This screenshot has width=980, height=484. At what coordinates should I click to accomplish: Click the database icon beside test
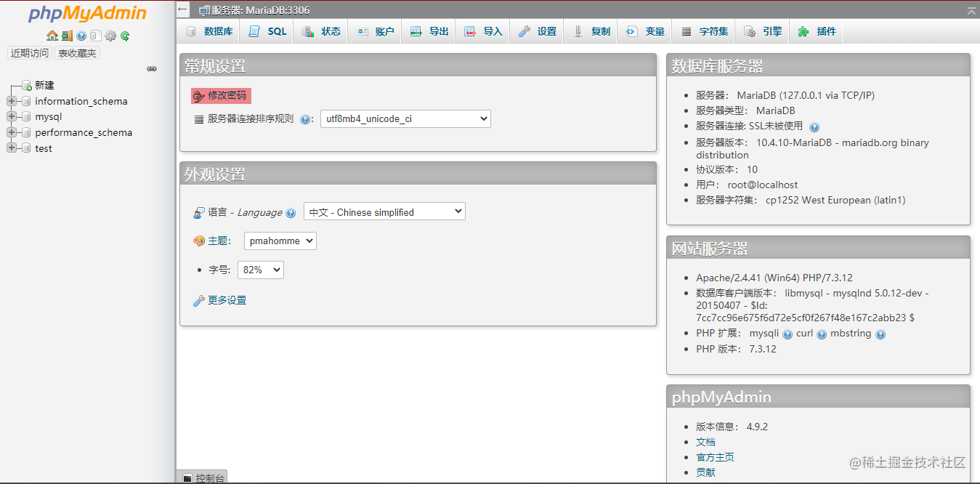[27, 148]
